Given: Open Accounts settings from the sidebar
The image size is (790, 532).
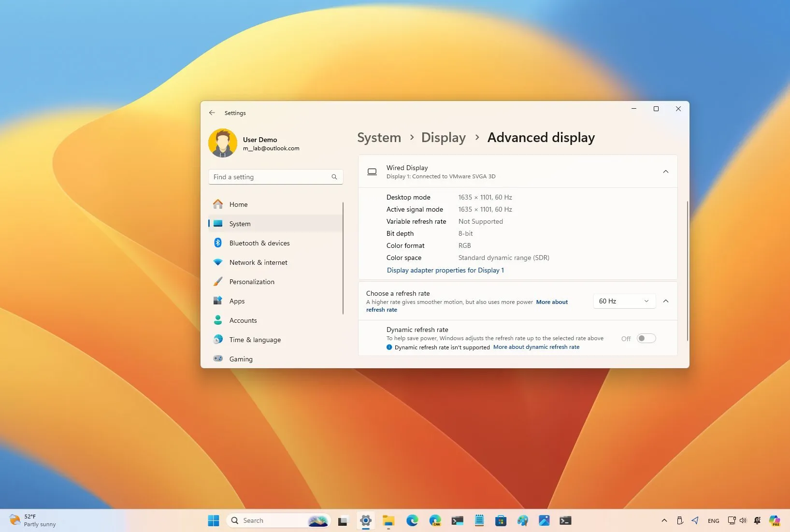Looking at the screenshot, I should pos(243,320).
